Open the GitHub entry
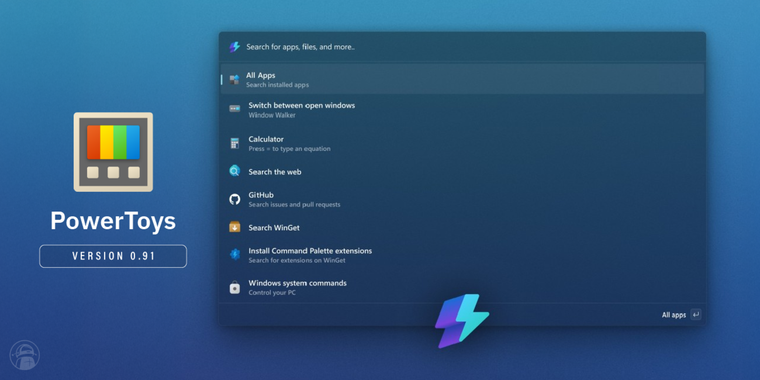The width and height of the screenshot is (760, 380). 462,199
